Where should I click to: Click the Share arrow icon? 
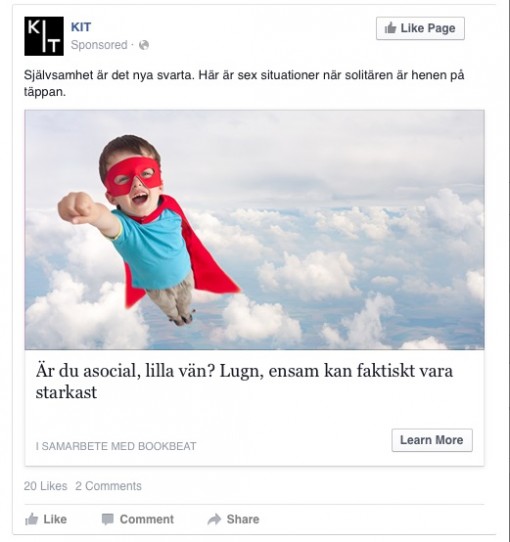(x=214, y=519)
